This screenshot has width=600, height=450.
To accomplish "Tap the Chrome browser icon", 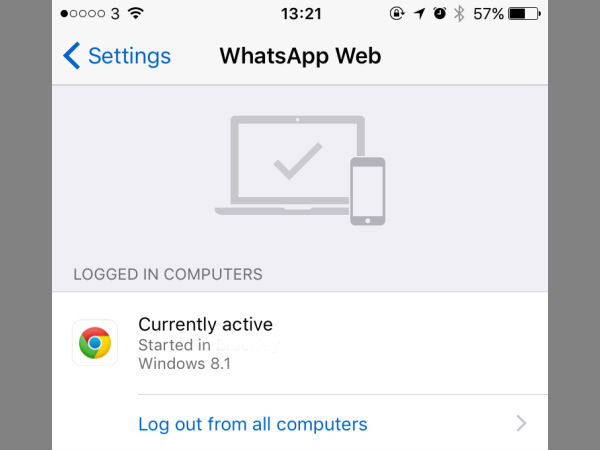I will coord(95,343).
